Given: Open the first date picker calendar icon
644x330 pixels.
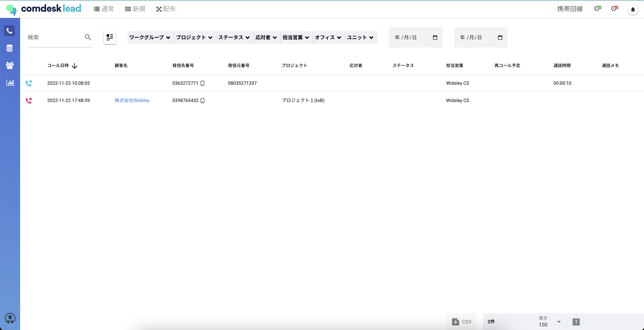Looking at the screenshot, I should pos(435,37).
